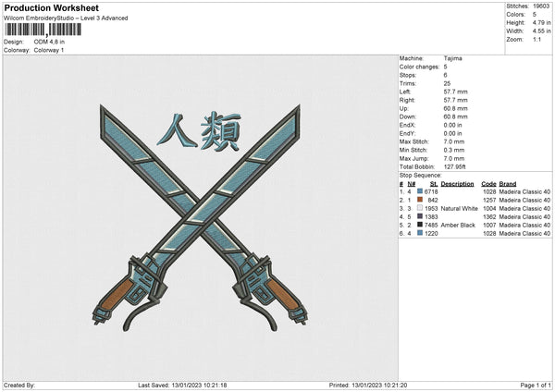Image resolution: width=555 pixels, height=392 pixels.
Task: Click the EndX value '0.00 in'
Action: pos(452,125)
